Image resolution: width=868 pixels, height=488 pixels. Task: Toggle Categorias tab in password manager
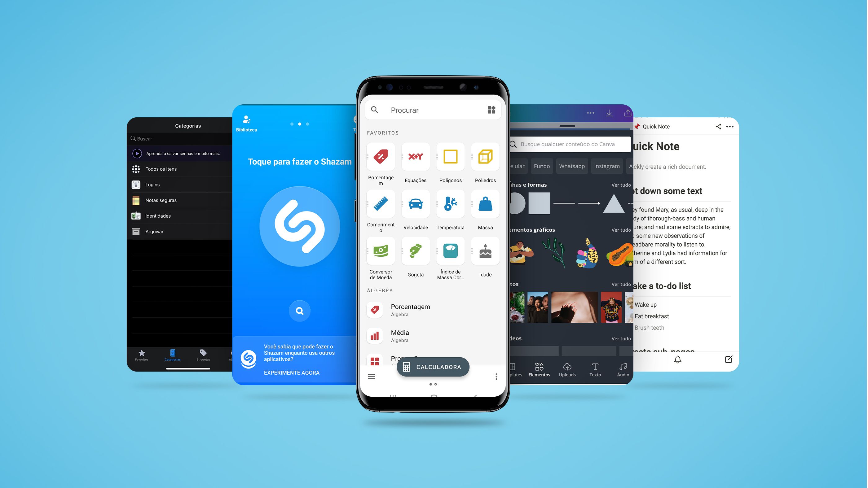(x=172, y=354)
